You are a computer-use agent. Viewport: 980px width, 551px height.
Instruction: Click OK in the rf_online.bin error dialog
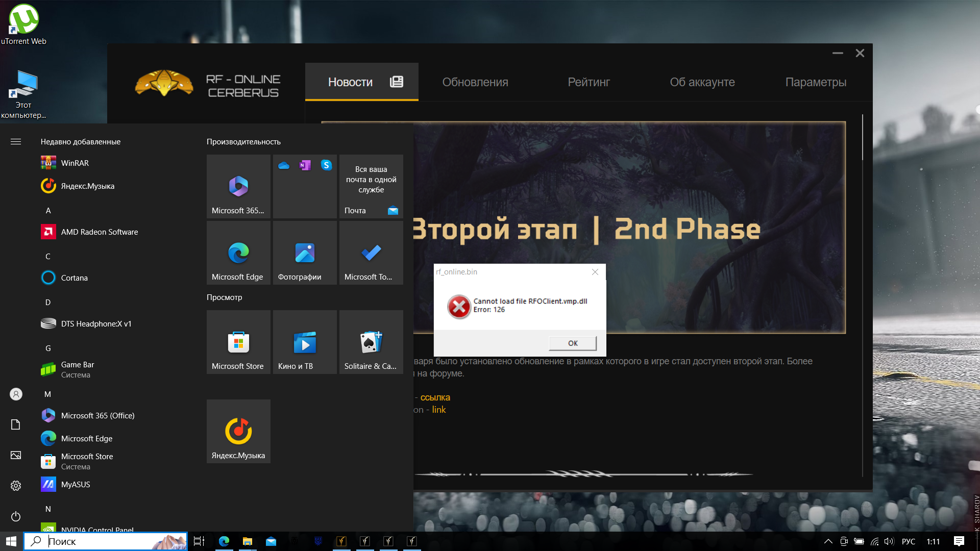click(573, 343)
